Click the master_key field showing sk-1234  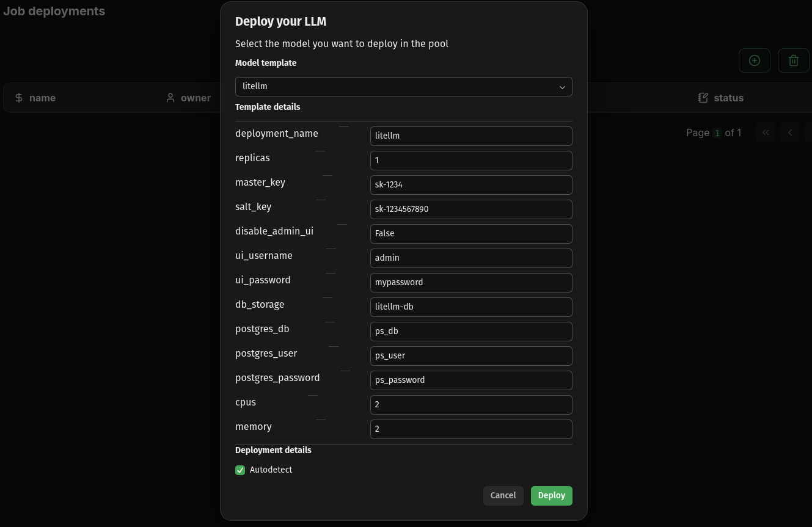pos(471,184)
